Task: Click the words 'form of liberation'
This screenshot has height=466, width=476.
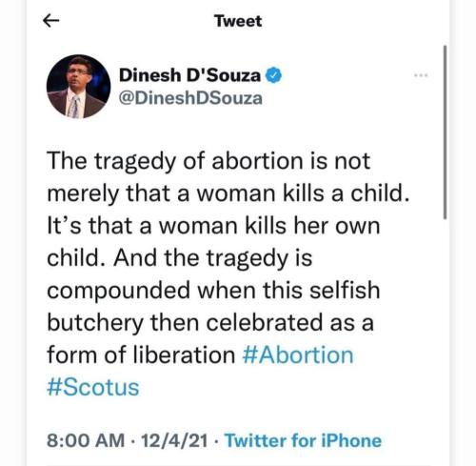Action: pyautogui.click(x=141, y=355)
